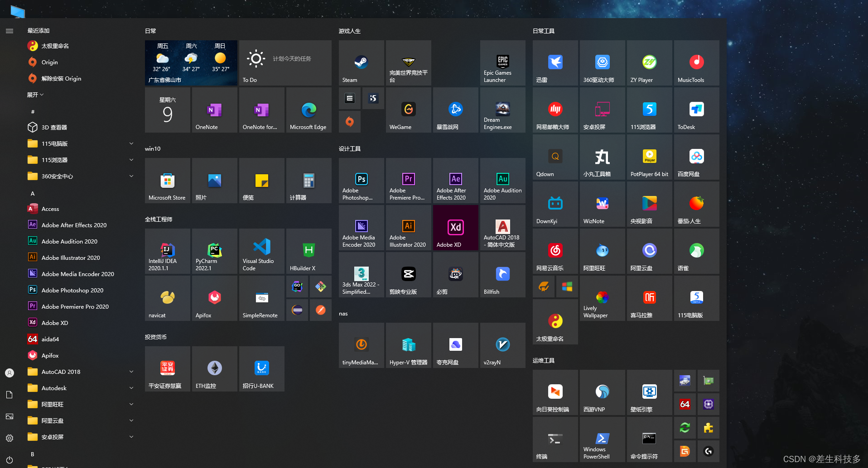Open the Steam tile
Screen dimensions: 868x468
click(361, 63)
